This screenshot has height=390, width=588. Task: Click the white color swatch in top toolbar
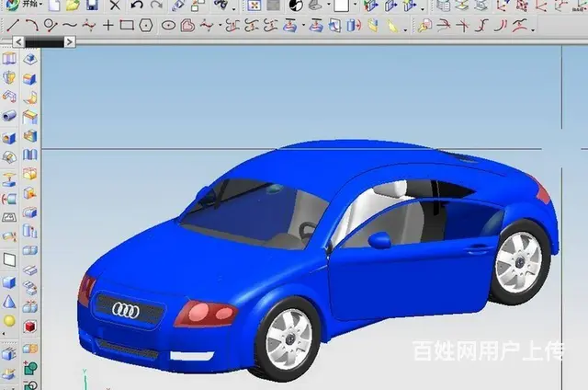point(341,6)
